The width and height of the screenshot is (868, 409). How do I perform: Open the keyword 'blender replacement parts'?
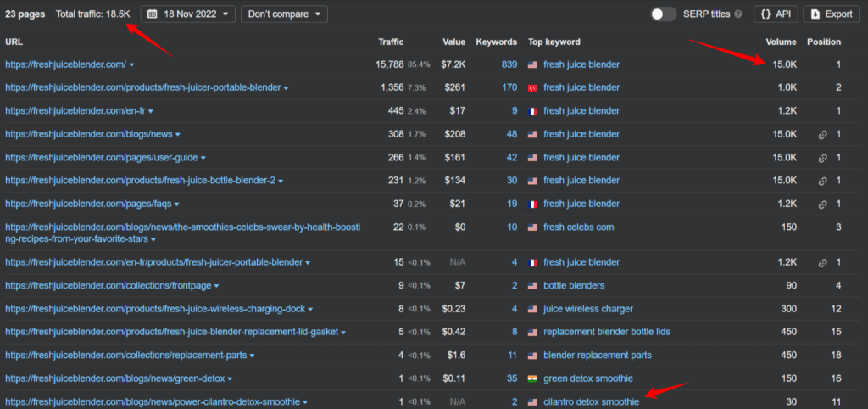click(x=598, y=356)
